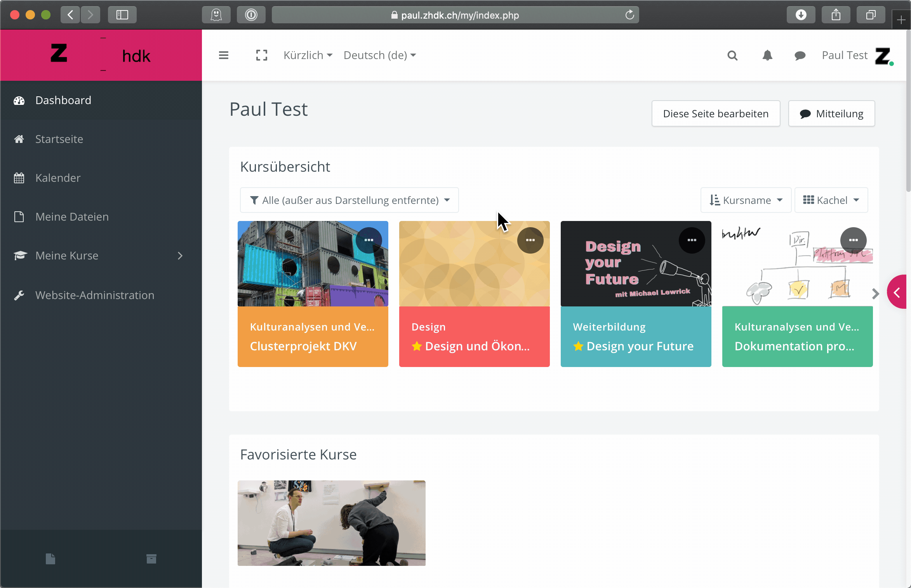This screenshot has height=588, width=911.
Task: Open the course filter dropdown 'Alle'
Action: [x=349, y=200]
